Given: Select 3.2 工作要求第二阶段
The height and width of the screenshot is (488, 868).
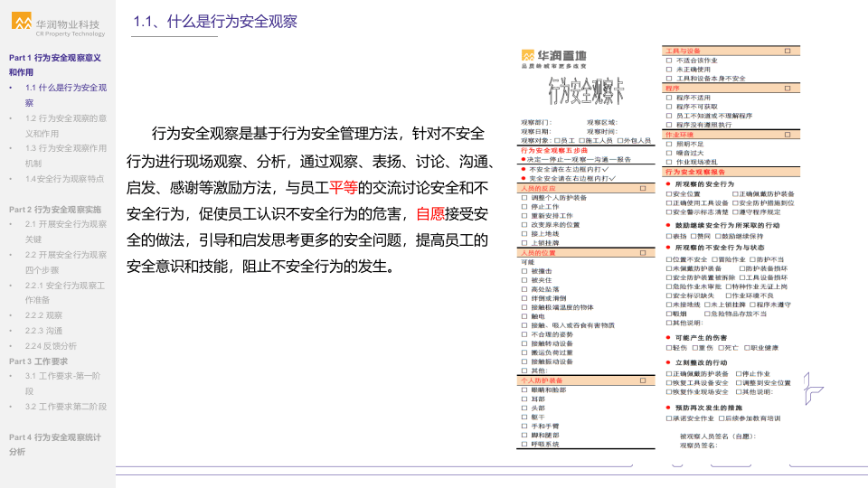Looking at the screenshot, I should click(x=65, y=406).
